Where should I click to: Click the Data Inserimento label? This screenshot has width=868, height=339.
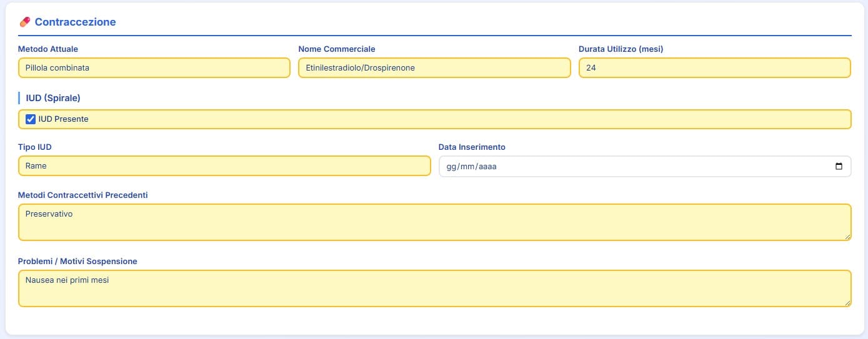pos(472,147)
